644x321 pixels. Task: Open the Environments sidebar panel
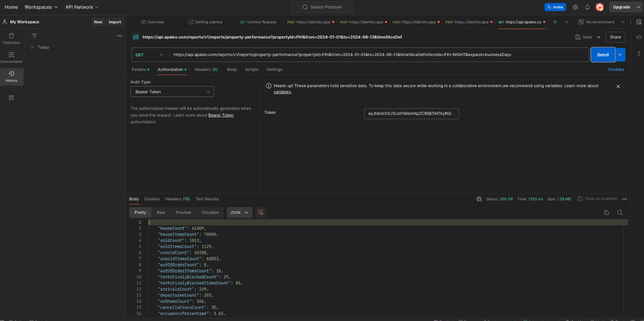tap(11, 58)
